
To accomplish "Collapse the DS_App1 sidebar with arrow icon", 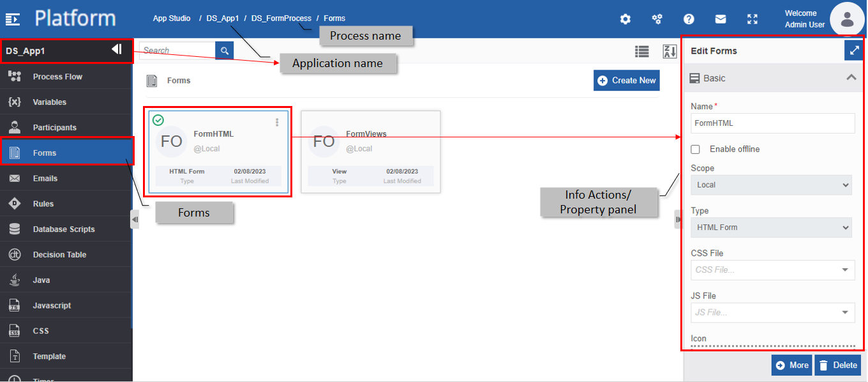I will click(117, 49).
